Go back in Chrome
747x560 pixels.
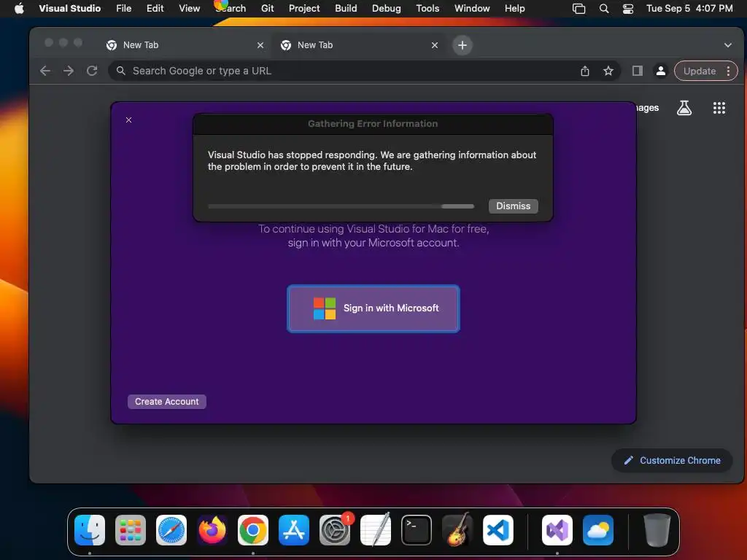pos(45,71)
